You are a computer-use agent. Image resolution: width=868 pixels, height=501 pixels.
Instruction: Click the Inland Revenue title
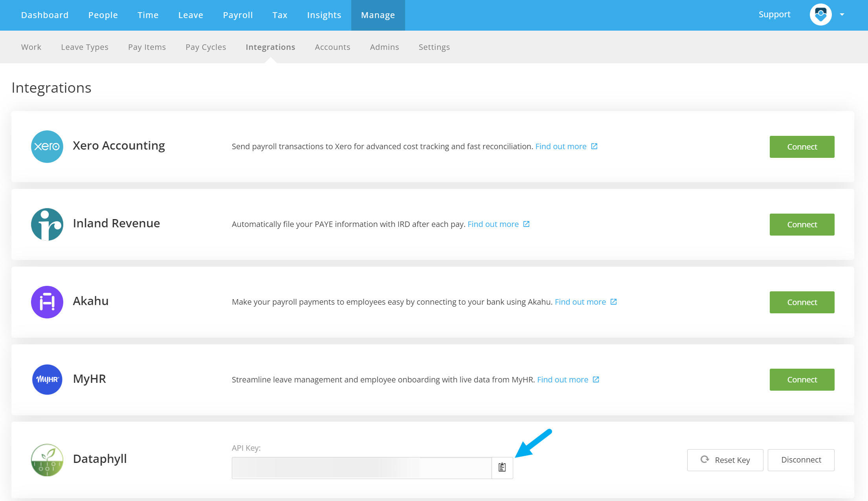[116, 223]
